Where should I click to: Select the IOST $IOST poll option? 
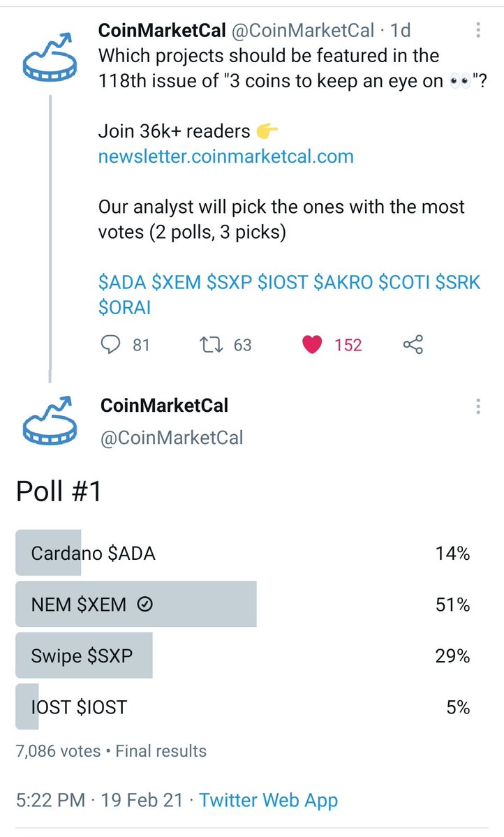pyautogui.click(x=244, y=706)
